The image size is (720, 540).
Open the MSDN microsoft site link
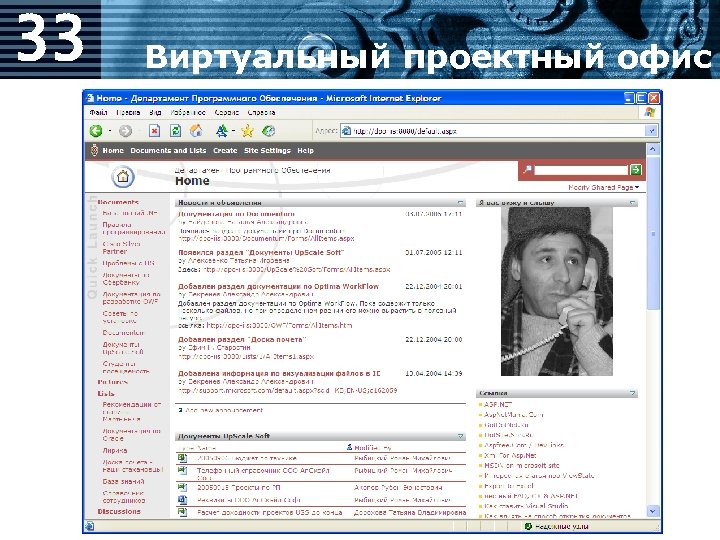click(x=522, y=466)
